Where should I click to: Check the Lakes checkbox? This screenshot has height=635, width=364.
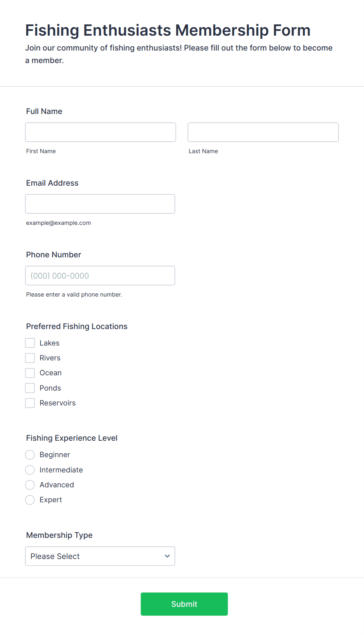[x=30, y=343]
